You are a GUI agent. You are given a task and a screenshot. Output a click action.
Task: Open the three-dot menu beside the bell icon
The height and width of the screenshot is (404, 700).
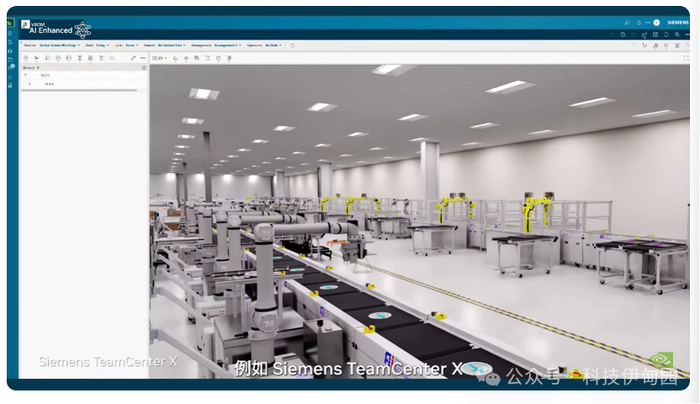pyautogui.click(x=648, y=22)
